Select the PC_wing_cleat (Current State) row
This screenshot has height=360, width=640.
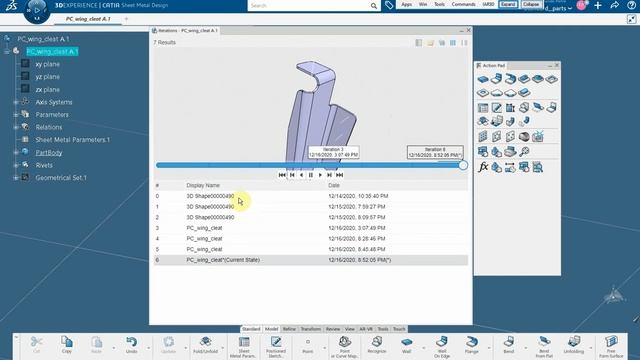pyautogui.click(x=311, y=260)
